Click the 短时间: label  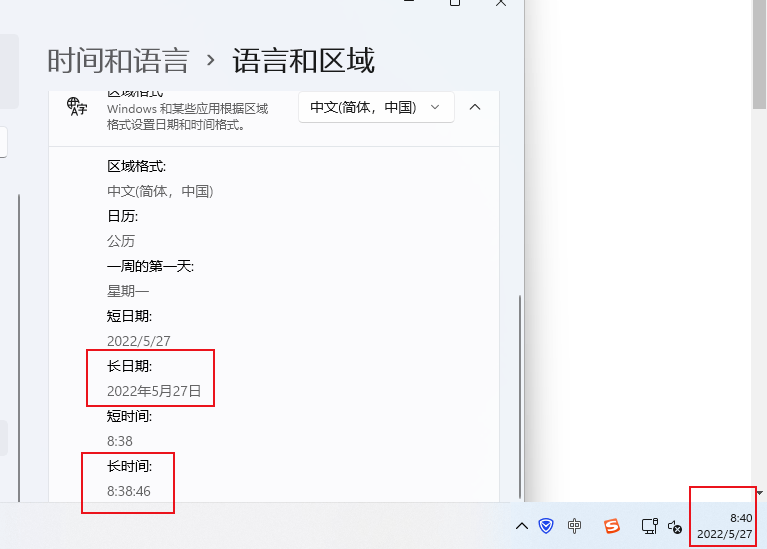[129, 416]
